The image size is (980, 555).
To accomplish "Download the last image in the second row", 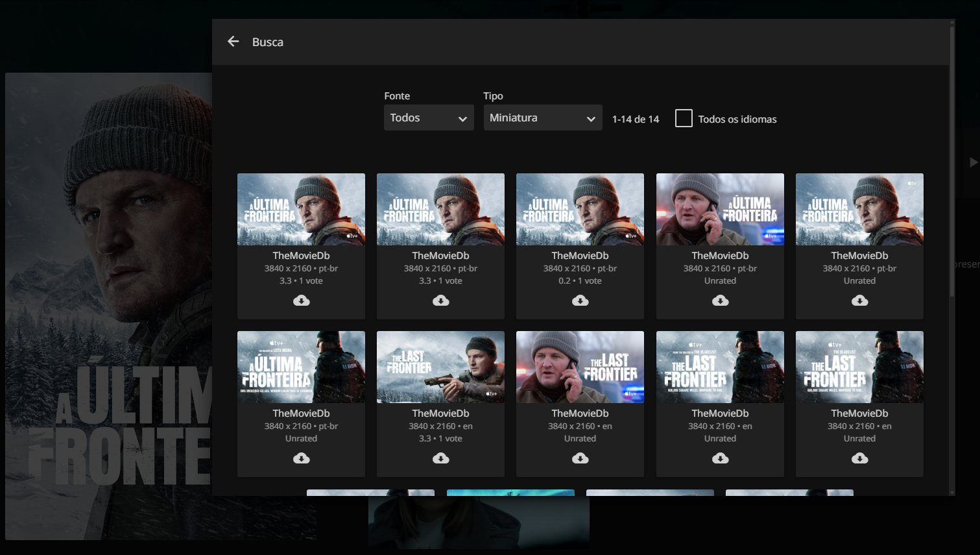I will click(859, 458).
